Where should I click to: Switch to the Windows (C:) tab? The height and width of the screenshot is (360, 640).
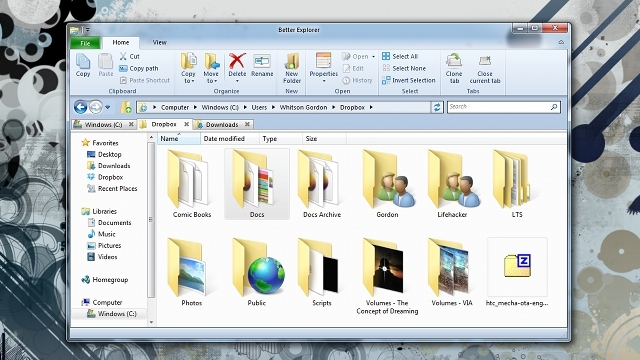103,124
